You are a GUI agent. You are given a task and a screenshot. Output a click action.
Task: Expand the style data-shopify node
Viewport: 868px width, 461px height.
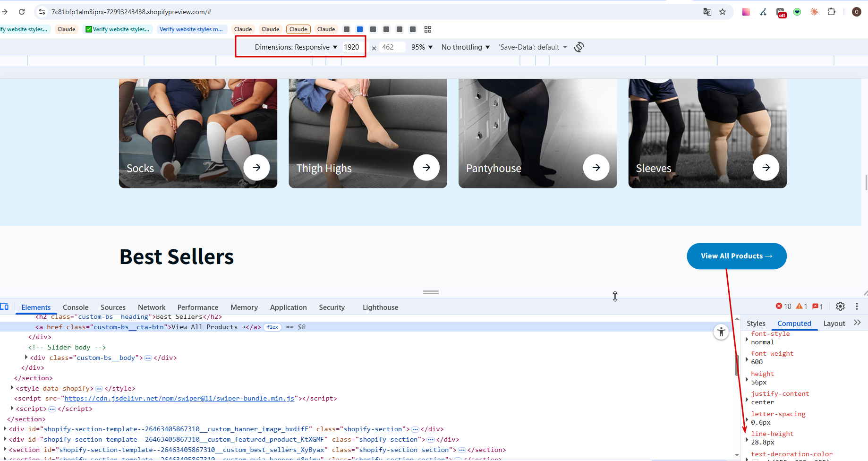click(12, 388)
